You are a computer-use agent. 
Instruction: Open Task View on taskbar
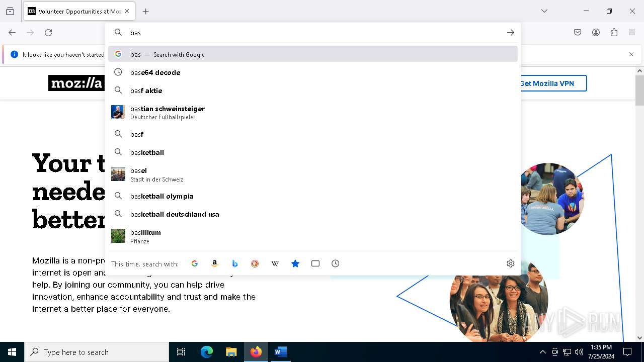181,352
